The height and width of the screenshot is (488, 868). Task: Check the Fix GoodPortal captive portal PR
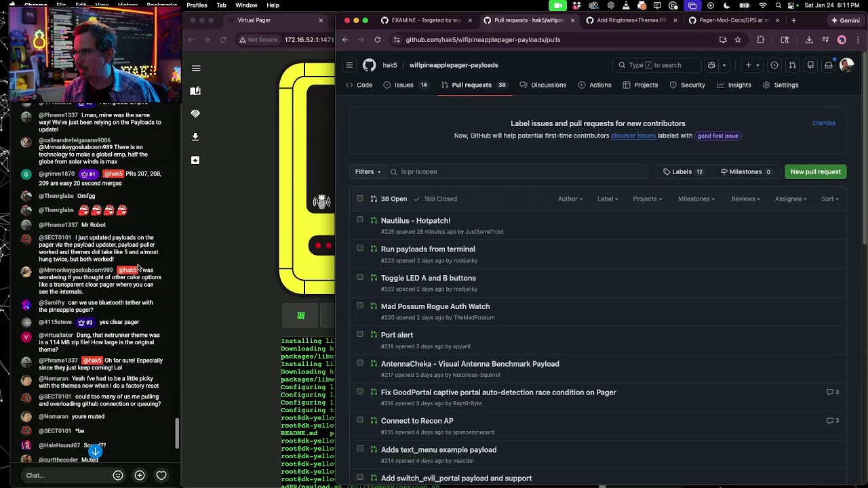coord(360,391)
